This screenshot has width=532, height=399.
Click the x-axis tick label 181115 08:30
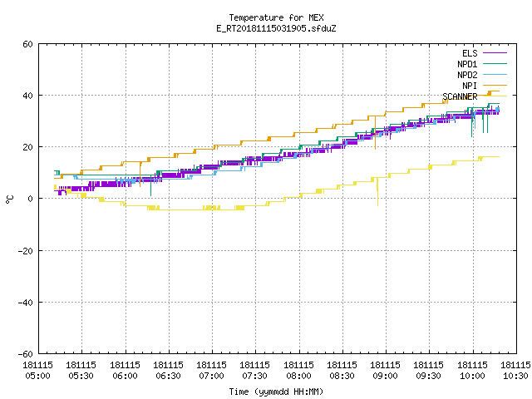(x=342, y=371)
